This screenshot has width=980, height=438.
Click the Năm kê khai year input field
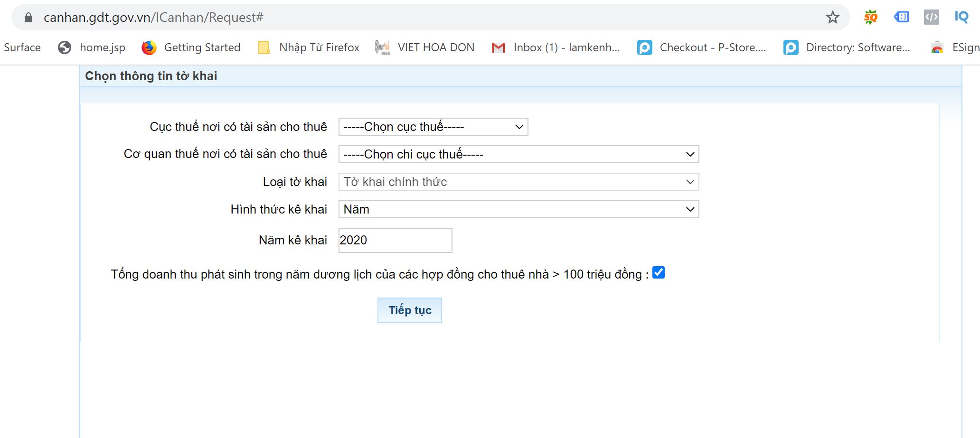coord(395,240)
